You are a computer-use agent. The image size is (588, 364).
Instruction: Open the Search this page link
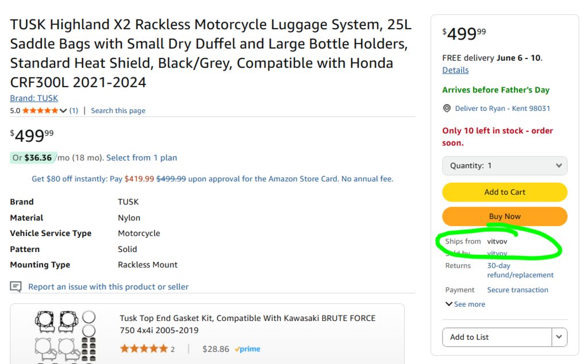tap(118, 110)
